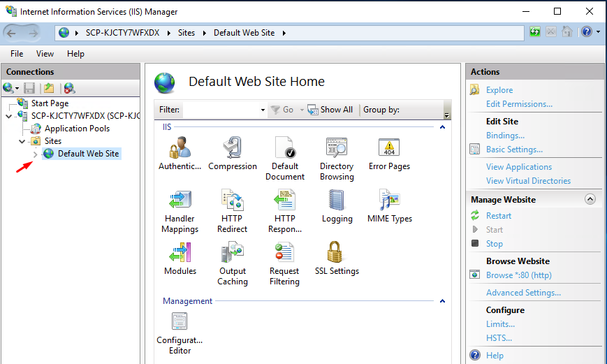Open the MIME Types feature
The image size is (607, 364).
pyautogui.click(x=390, y=206)
